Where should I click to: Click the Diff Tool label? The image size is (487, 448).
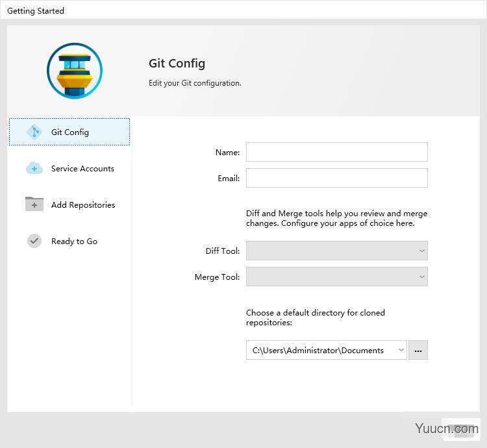click(x=222, y=251)
